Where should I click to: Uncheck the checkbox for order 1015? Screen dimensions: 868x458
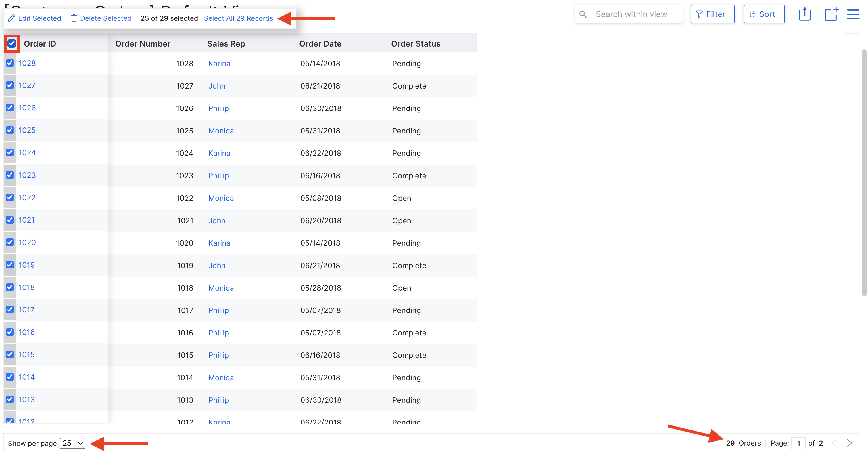10,354
